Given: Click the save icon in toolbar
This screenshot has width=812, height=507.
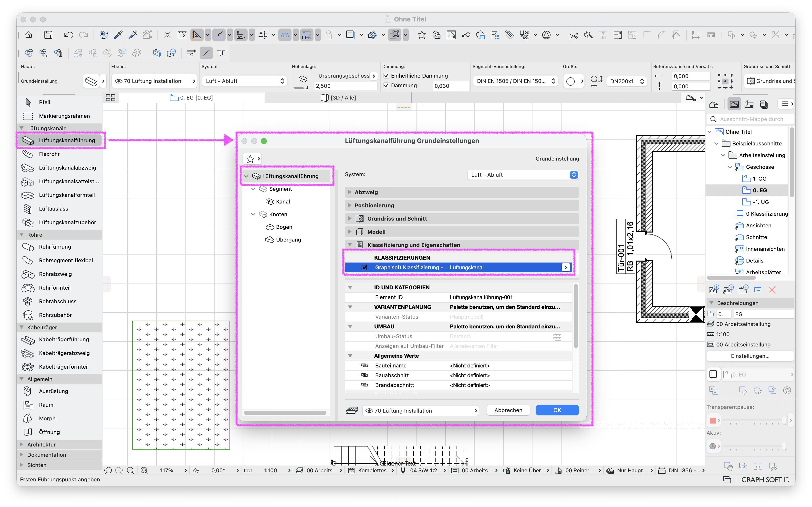Looking at the screenshot, I should click(x=48, y=35).
